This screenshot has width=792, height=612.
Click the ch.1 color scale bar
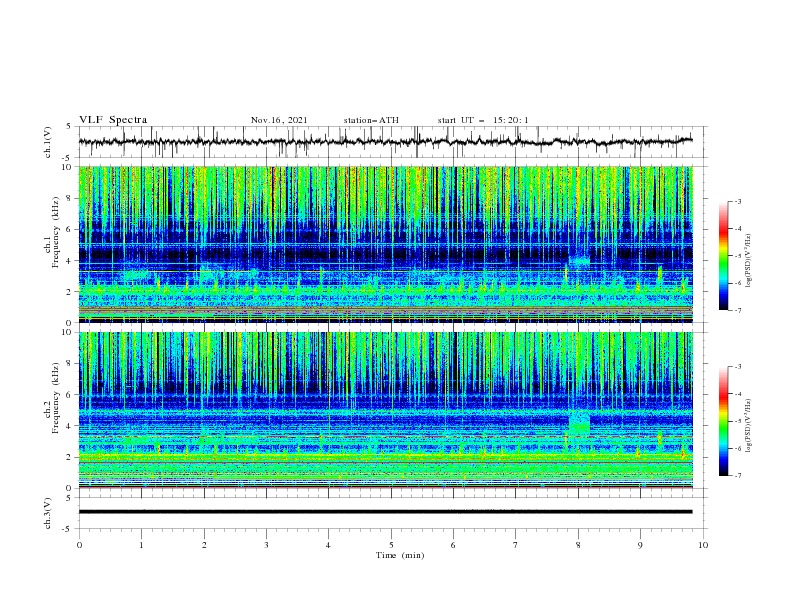point(723,256)
